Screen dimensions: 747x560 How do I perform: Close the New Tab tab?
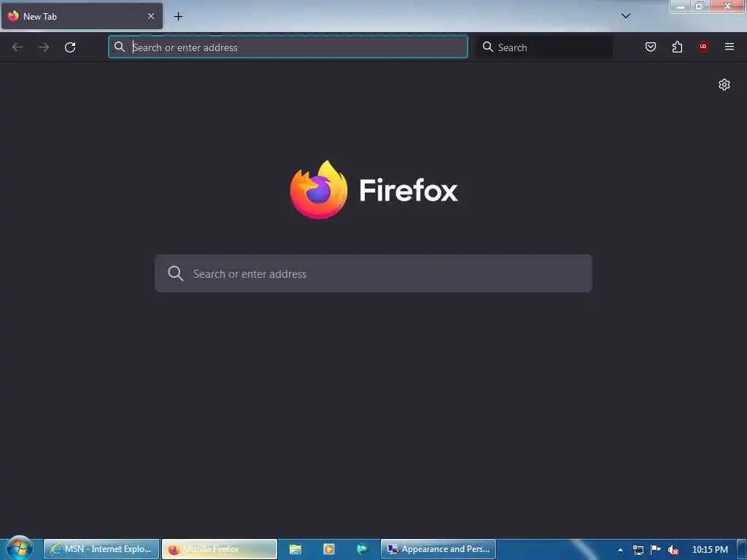pyautogui.click(x=151, y=16)
